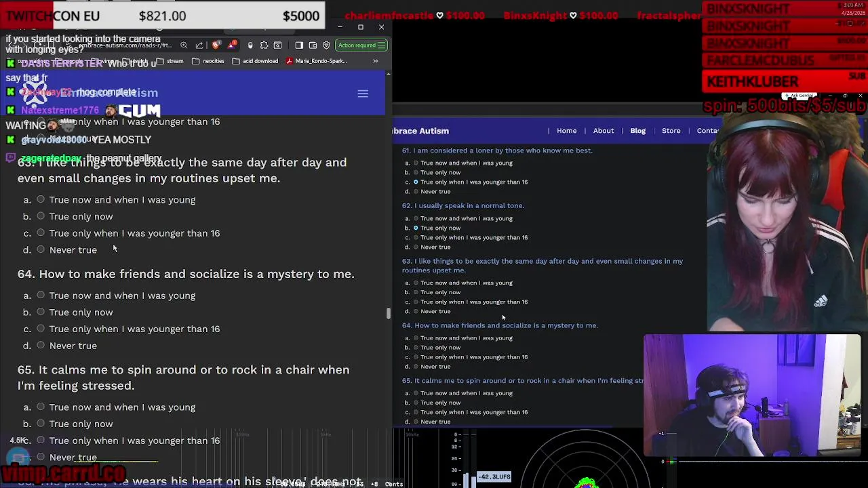This screenshot has height=488, width=868.
Task: Choose 'Never true' for question 64, right window
Action: point(416,366)
